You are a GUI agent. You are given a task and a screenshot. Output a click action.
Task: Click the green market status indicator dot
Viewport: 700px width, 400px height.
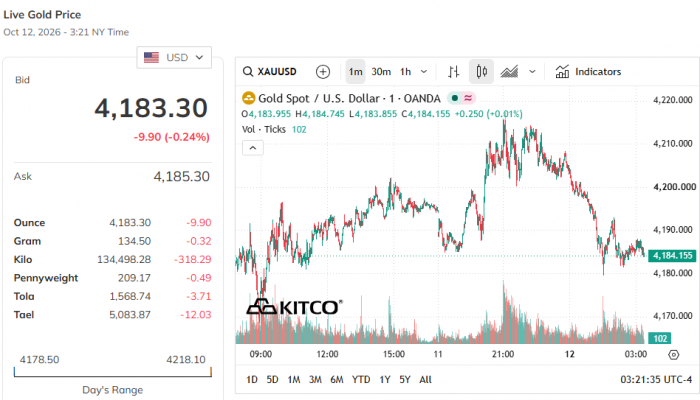[454, 98]
